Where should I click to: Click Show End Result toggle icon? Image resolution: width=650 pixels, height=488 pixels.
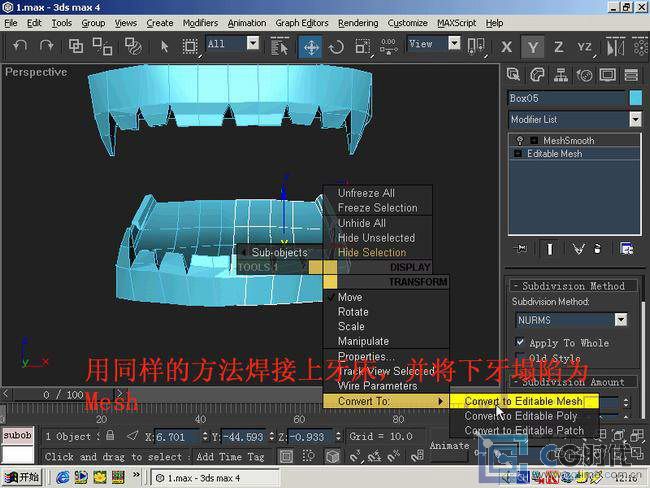pyautogui.click(x=550, y=248)
